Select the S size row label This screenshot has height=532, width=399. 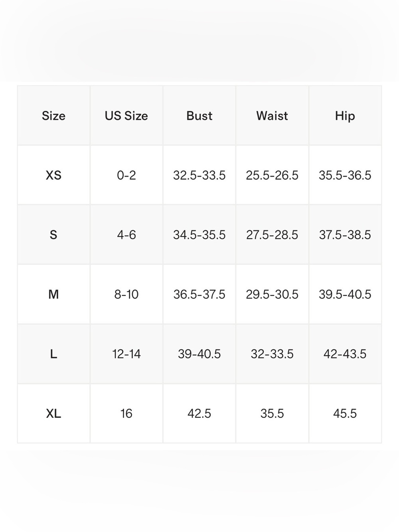53,235
